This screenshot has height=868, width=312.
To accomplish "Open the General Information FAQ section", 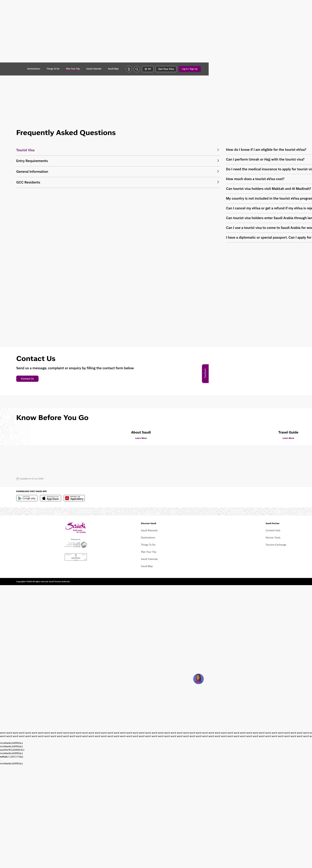I will coord(32,171).
